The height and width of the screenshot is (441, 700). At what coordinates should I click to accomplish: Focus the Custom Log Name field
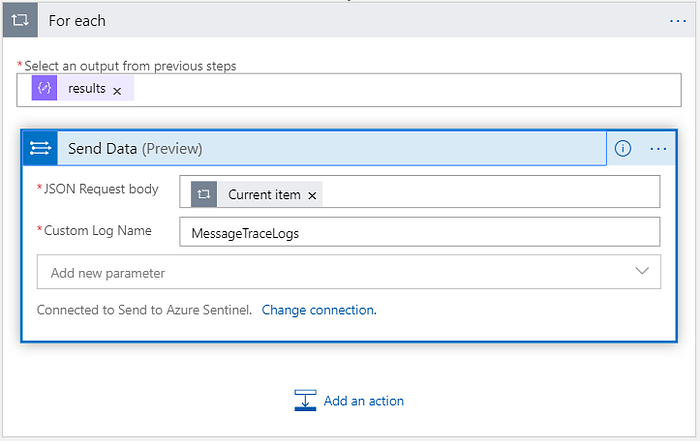tap(420, 232)
